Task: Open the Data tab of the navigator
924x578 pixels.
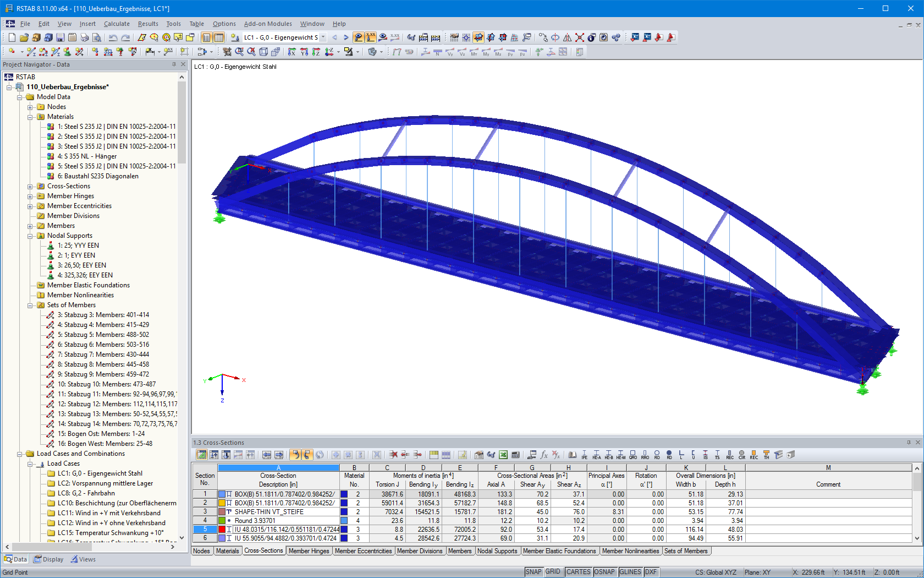Action: (x=15, y=559)
